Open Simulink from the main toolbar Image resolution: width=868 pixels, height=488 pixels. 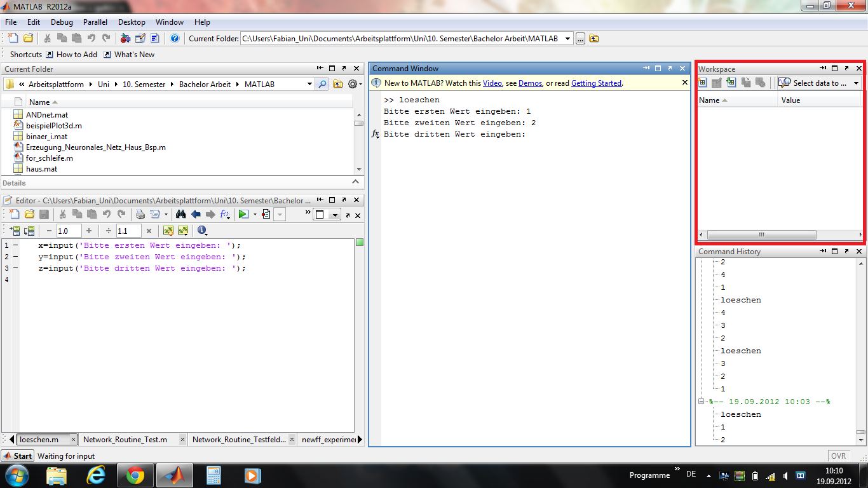pos(125,39)
